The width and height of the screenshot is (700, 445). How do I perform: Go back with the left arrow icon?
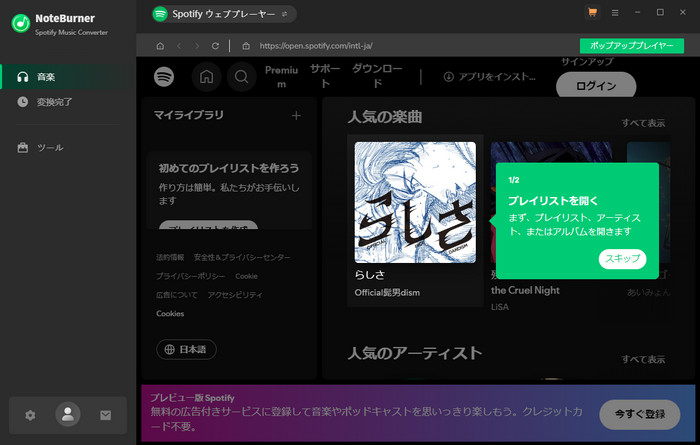(x=179, y=46)
